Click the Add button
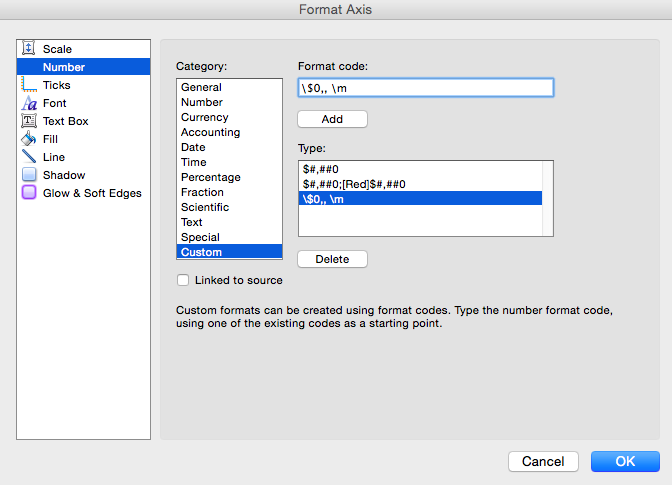The image size is (672, 485). (332, 119)
